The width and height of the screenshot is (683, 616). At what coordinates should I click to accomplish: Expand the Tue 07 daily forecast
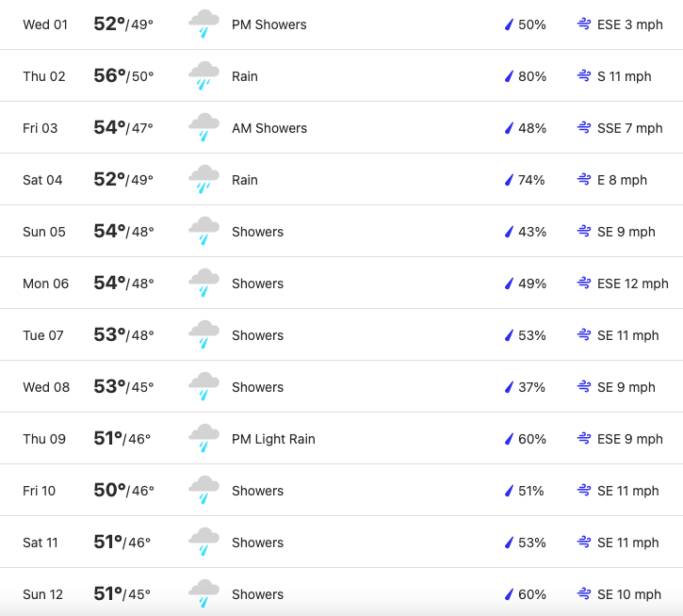click(341, 335)
